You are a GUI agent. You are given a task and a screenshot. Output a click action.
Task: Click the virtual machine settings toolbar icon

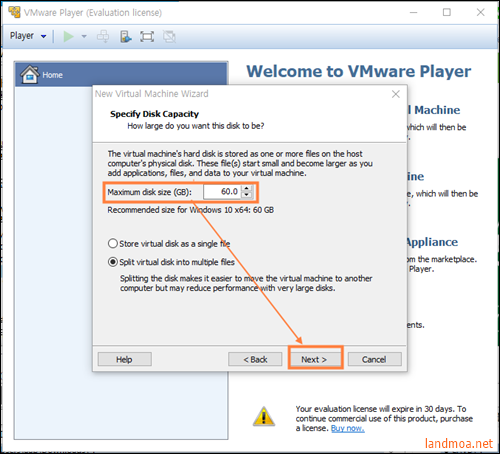[125, 36]
